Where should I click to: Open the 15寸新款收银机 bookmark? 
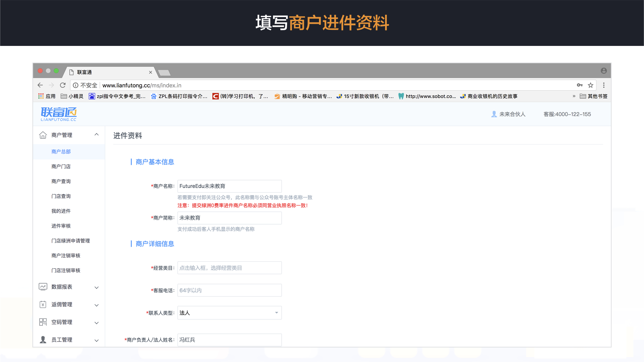click(x=365, y=96)
